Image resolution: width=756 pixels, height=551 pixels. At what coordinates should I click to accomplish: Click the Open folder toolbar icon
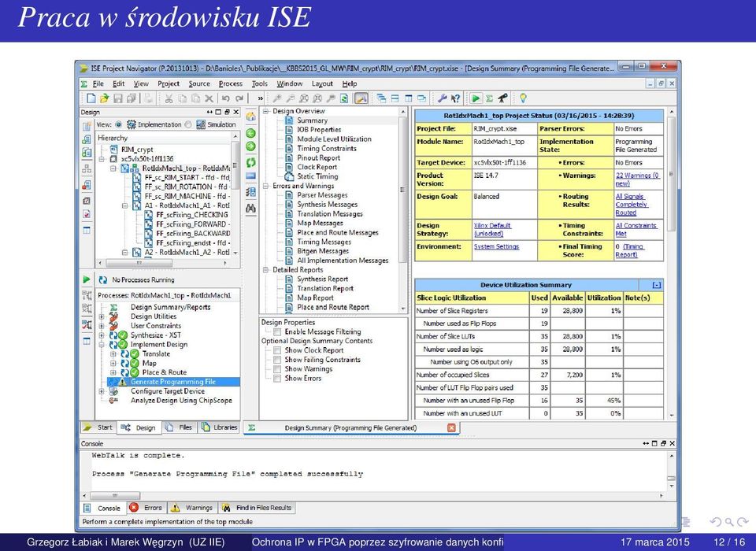click(104, 98)
